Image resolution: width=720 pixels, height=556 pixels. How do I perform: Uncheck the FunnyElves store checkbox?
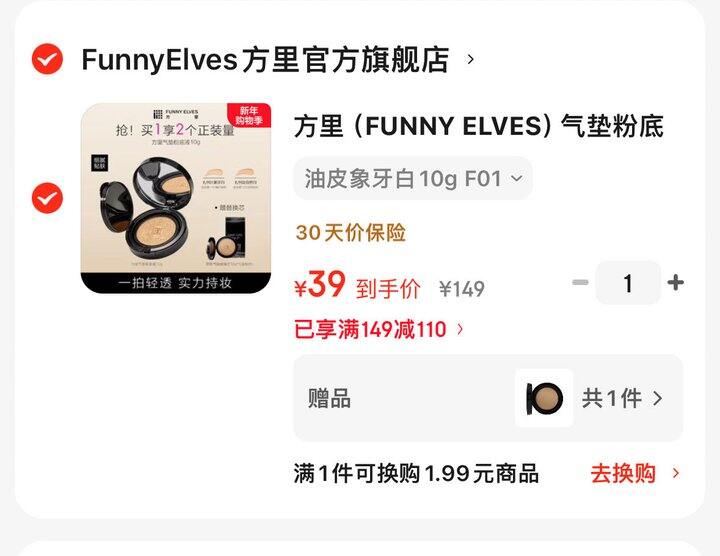pyautogui.click(x=47, y=59)
